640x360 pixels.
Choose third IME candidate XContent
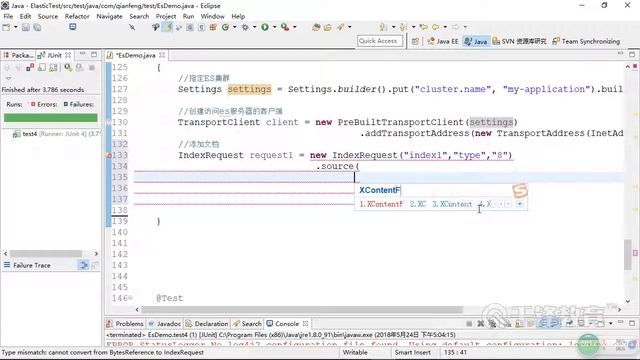[x=452, y=204]
